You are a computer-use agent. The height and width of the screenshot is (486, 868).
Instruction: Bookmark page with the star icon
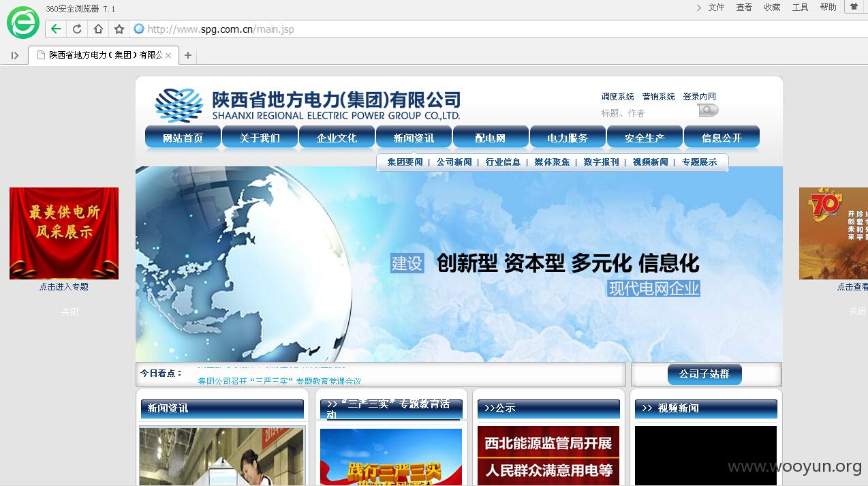[x=119, y=29]
